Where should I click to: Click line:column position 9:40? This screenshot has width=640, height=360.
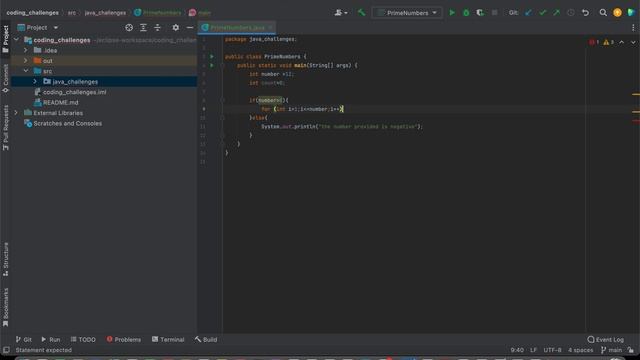[x=517, y=350]
